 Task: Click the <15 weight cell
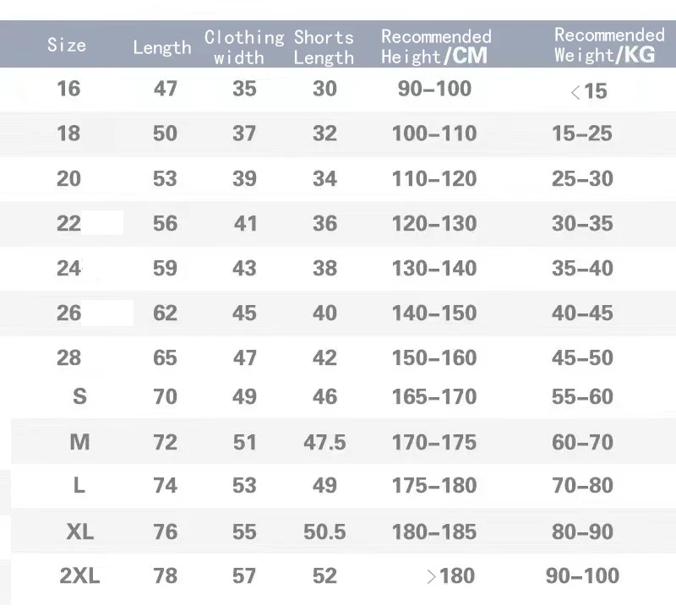click(x=588, y=91)
